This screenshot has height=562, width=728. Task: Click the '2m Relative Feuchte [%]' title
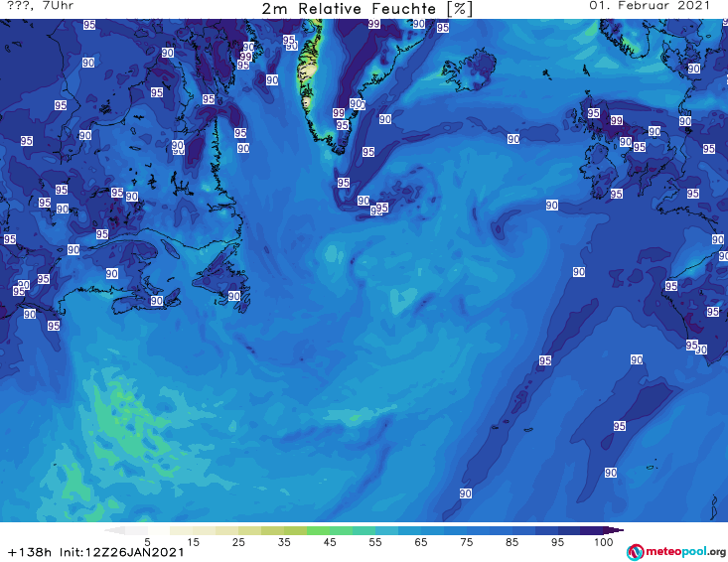click(367, 9)
